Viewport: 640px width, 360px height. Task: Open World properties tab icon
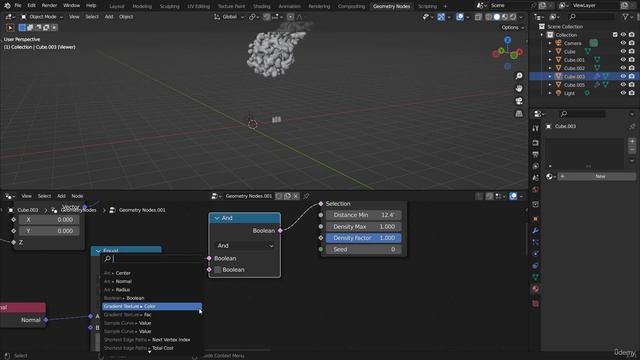535,190
